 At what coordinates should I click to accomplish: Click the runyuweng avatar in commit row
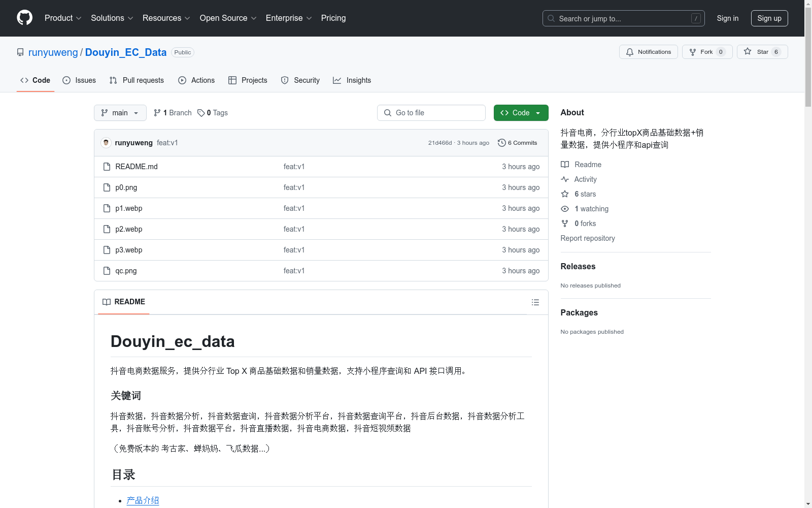click(x=106, y=143)
